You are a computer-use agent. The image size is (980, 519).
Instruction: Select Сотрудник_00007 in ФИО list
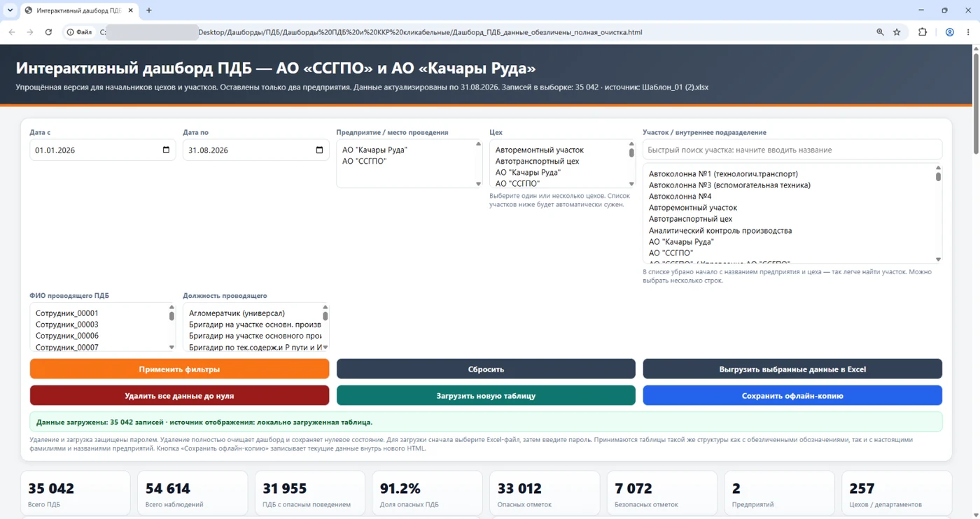(x=99, y=347)
